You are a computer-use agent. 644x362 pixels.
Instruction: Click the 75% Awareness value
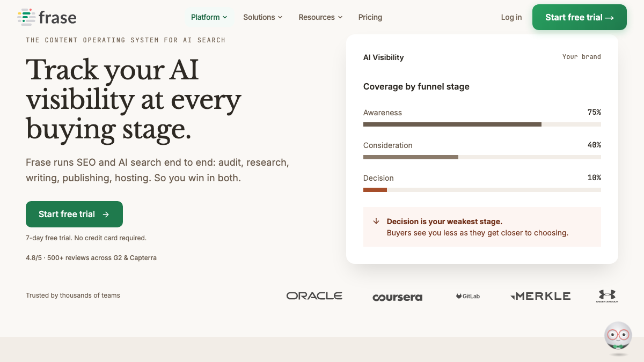(594, 112)
